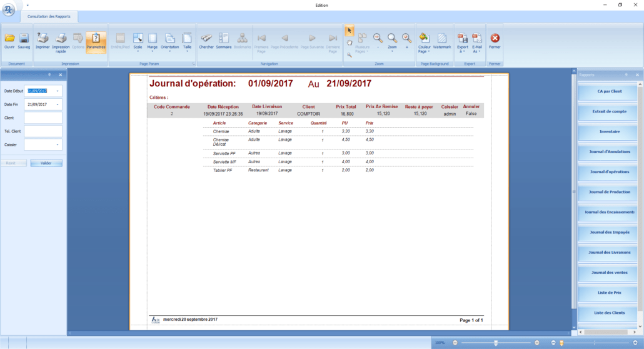Open the E-Mail As dropdown
This screenshot has width=644, height=349.
click(x=477, y=43)
